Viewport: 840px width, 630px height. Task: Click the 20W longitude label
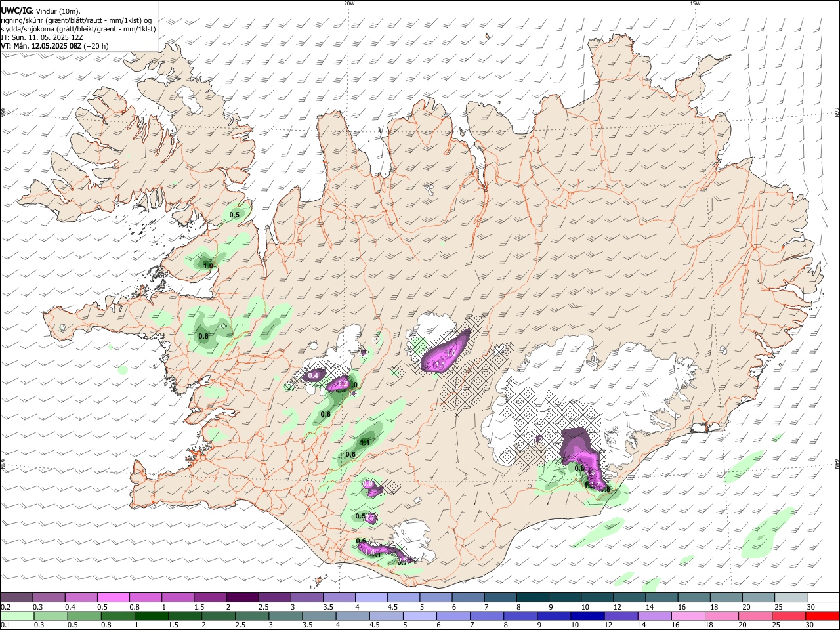click(x=349, y=3)
